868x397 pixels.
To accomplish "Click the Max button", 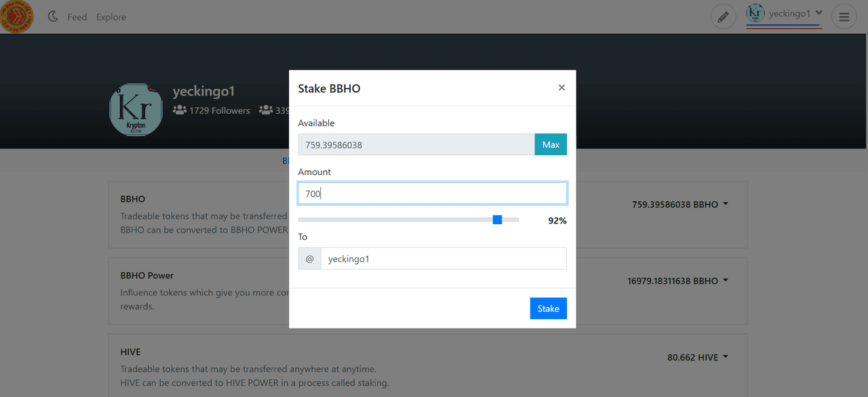I will click(551, 144).
